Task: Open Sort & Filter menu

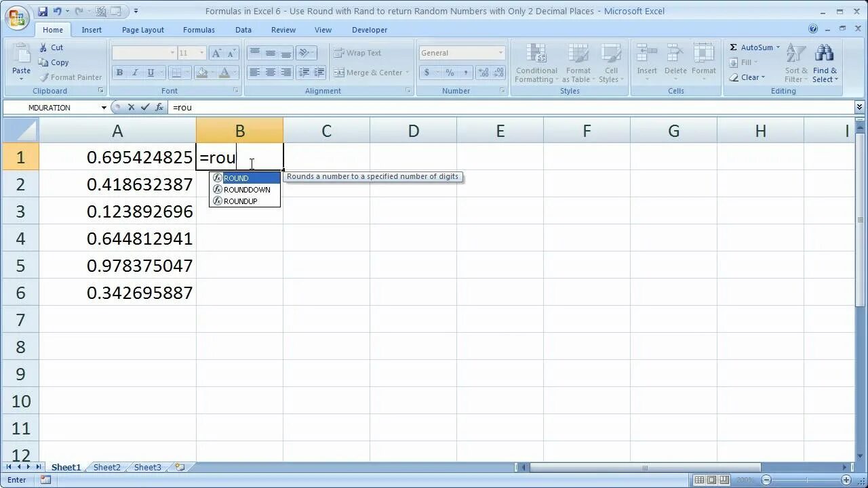Action: [x=796, y=63]
